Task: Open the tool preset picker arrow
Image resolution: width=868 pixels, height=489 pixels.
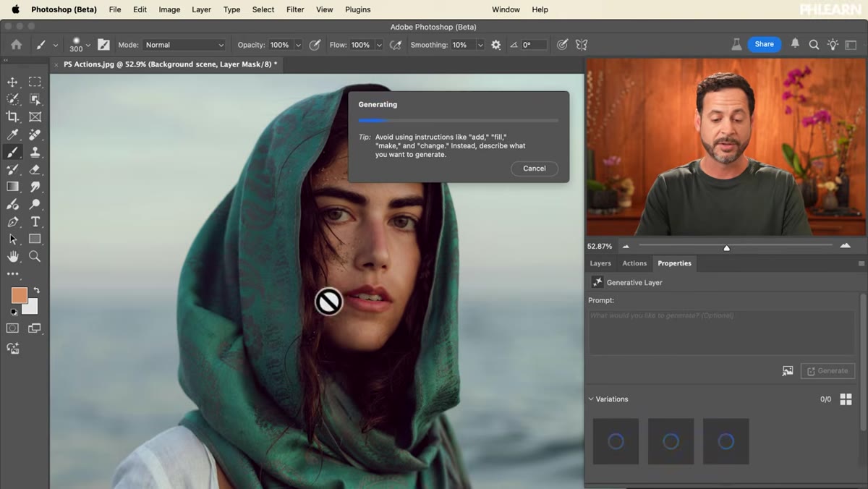Action: click(56, 45)
